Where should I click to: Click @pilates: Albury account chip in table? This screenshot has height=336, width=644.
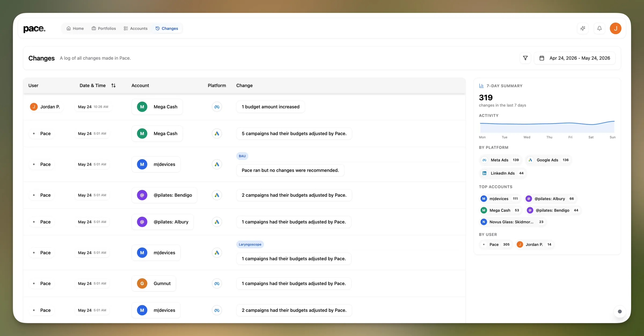pos(163,222)
